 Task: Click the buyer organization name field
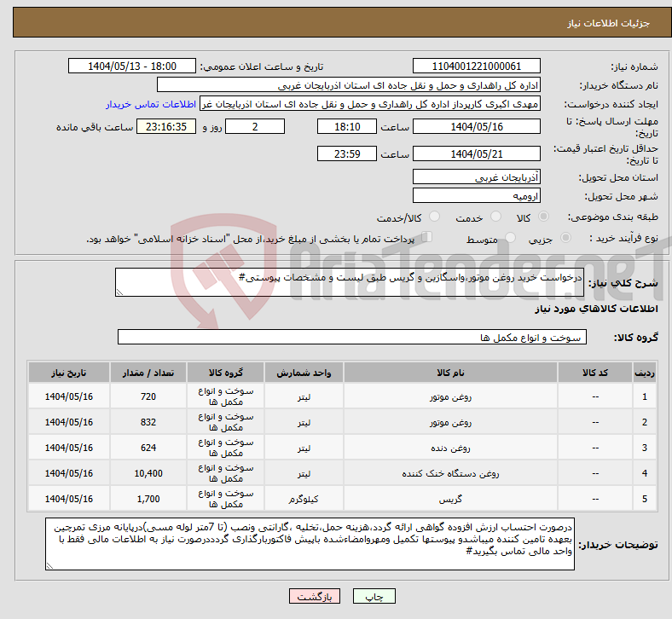tap(349, 85)
